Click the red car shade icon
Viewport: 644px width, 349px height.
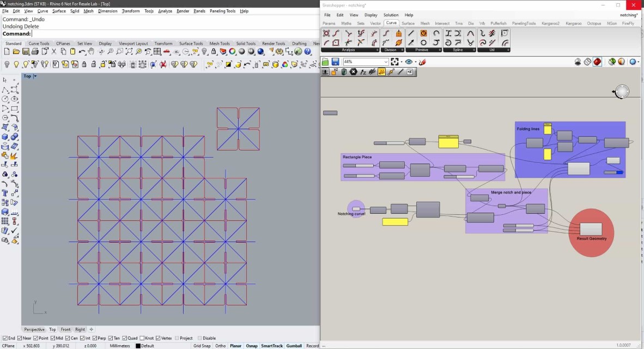click(167, 51)
